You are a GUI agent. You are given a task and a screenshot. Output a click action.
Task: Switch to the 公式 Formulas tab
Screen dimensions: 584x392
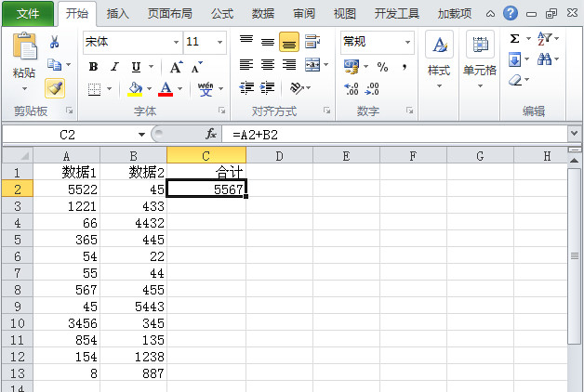(x=222, y=14)
